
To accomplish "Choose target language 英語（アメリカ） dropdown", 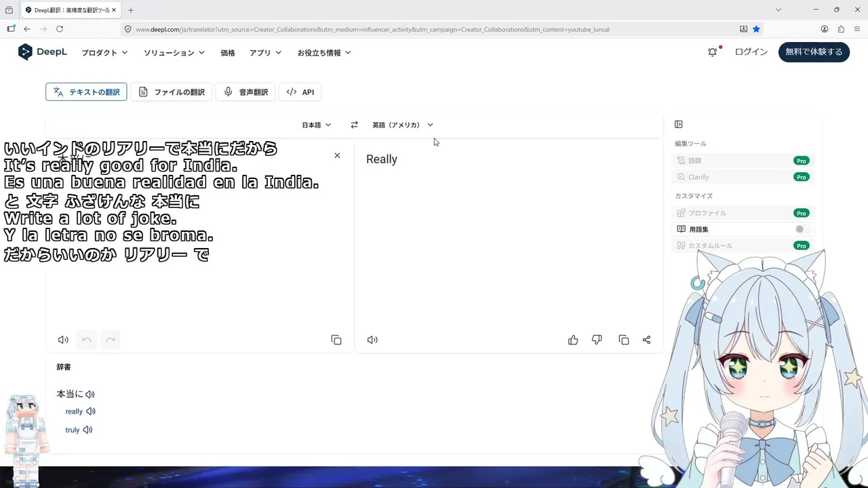I will (403, 125).
